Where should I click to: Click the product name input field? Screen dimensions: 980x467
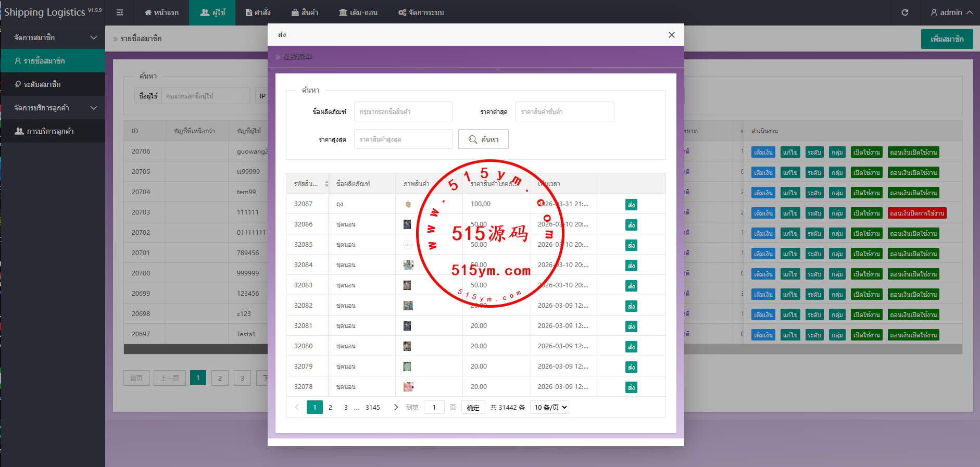click(x=403, y=111)
